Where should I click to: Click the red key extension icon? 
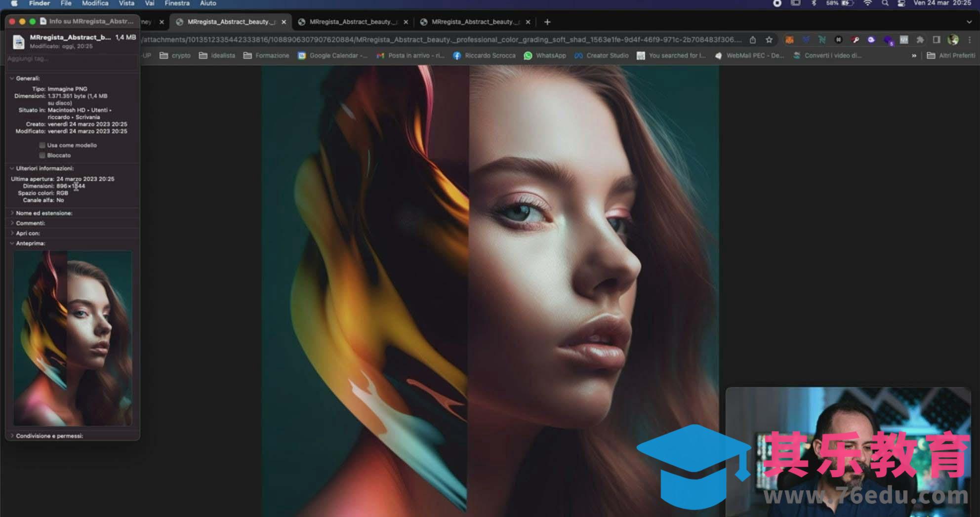(855, 40)
